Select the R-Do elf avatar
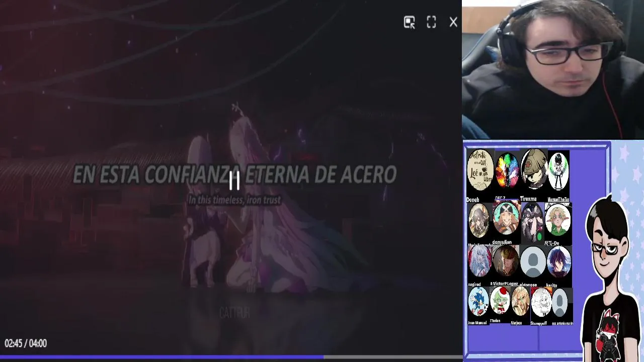 pos(558,219)
